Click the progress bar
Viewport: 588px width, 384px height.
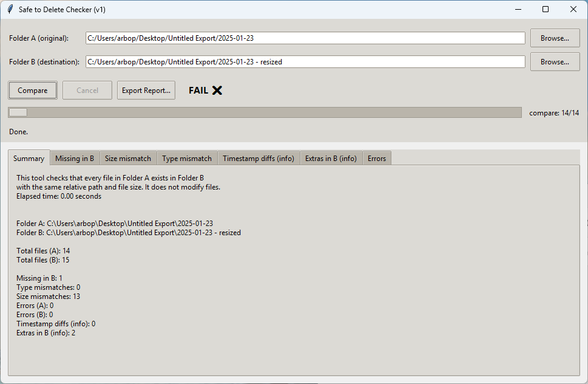click(264, 112)
